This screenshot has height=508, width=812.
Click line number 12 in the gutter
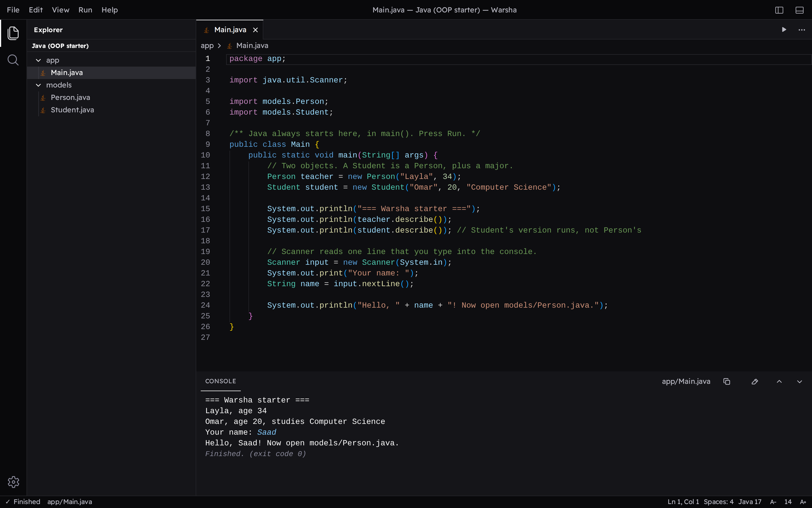pos(205,177)
